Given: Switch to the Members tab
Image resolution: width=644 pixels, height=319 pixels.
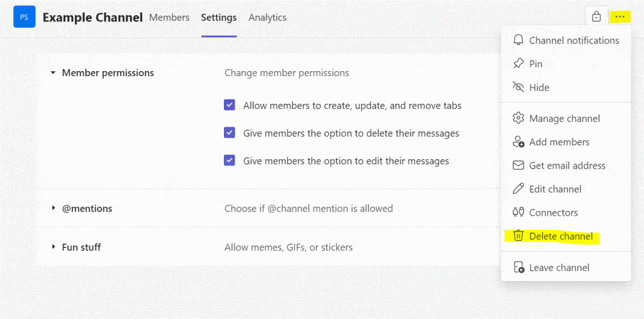Looking at the screenshot, I should [x=169, y=18].
